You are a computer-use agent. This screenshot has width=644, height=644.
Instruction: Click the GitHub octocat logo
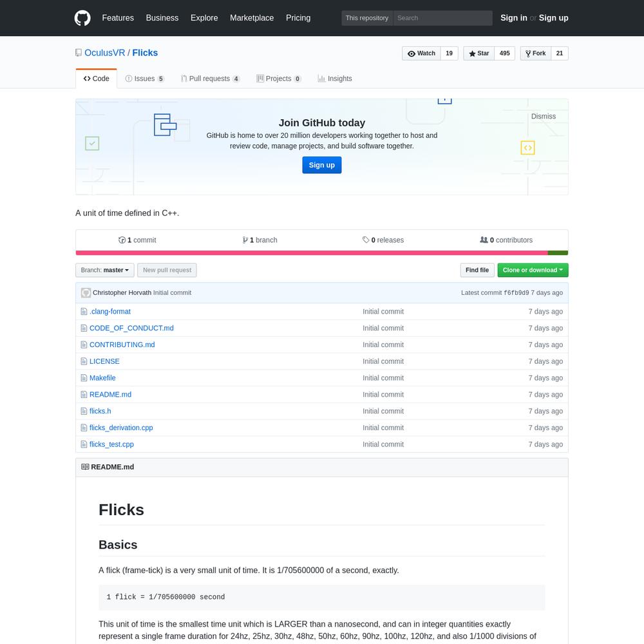pos(82,18)
